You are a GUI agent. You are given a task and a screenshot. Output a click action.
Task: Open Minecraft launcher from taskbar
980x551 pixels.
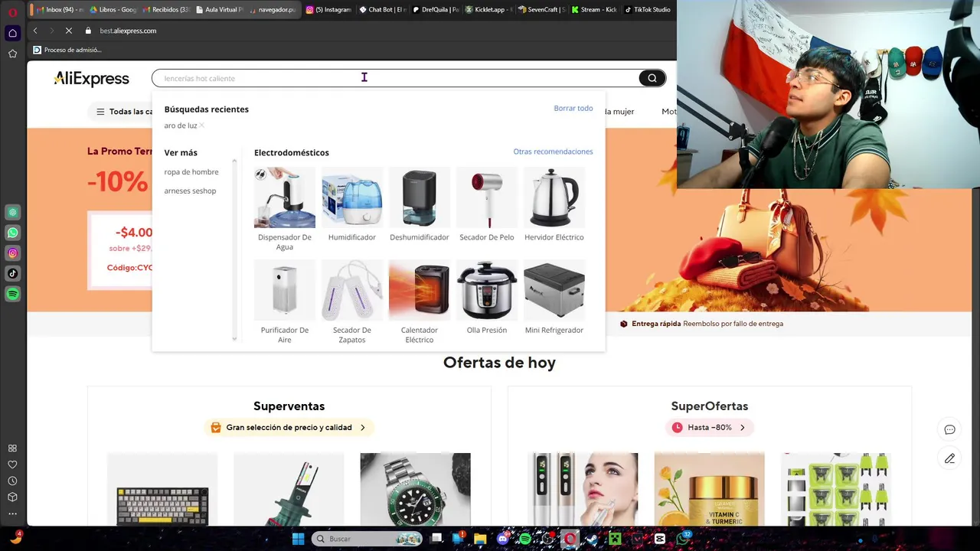tap(614, 539)
